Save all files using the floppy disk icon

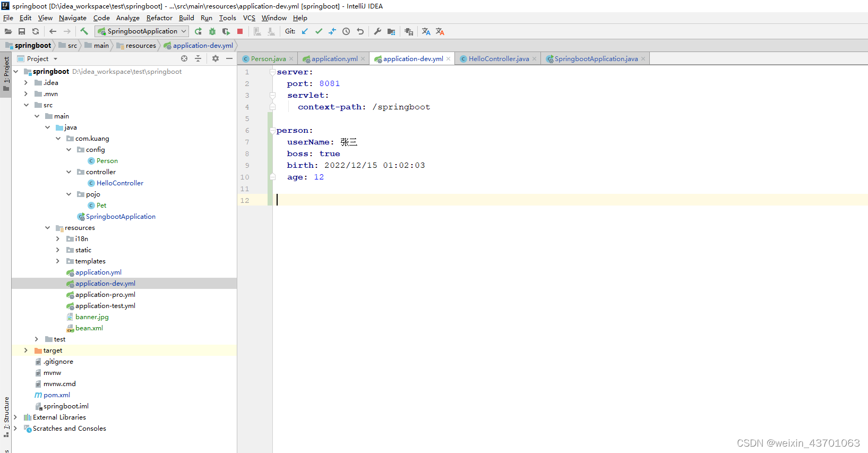pyautogui.click(x=22, y=31)
